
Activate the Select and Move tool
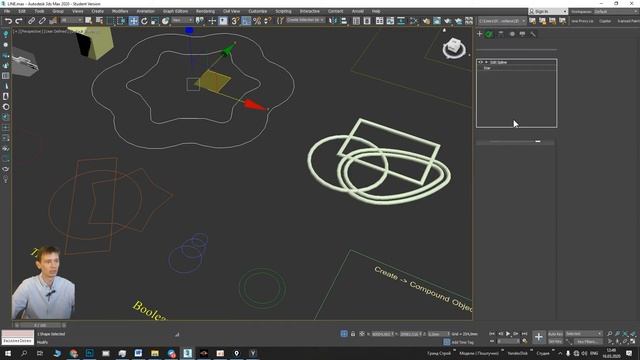click(x=133, y=20)
